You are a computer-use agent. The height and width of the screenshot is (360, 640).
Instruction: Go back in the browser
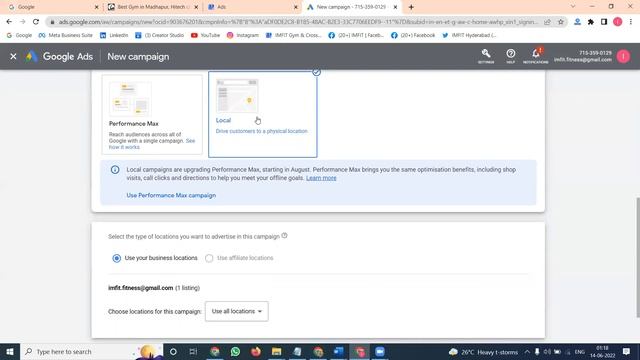(x=9, y=22)
